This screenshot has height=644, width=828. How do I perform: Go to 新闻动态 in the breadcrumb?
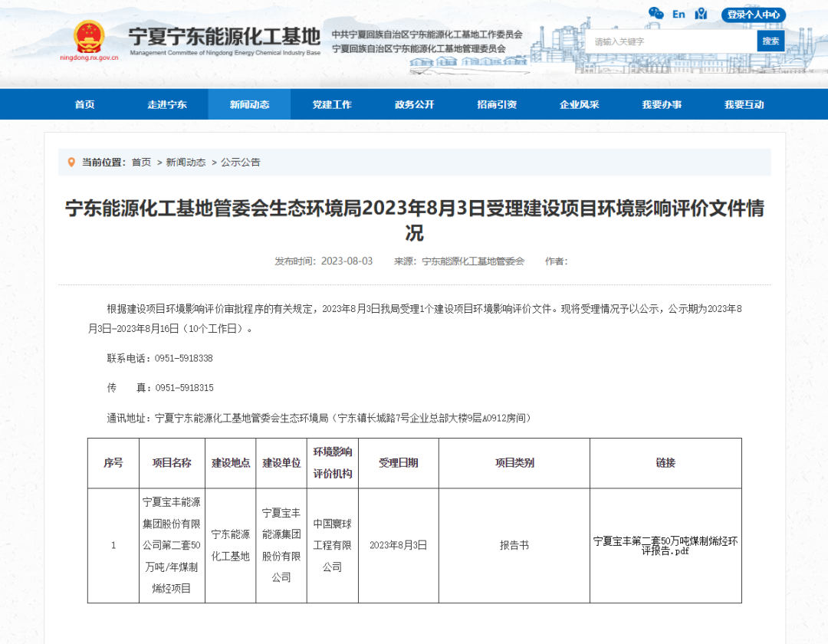click(x=186, y=162)
